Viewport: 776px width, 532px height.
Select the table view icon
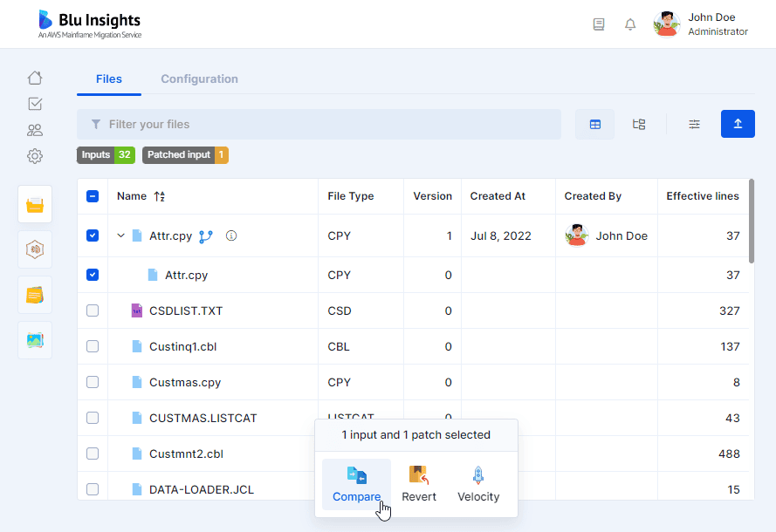click(x=594, y=124)
